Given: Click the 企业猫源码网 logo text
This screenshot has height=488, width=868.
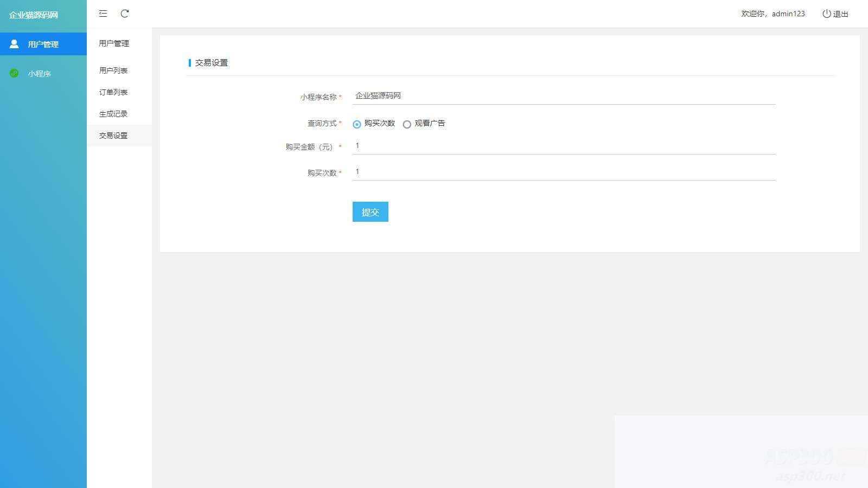Looking at the screenshot, I should 34,16.
